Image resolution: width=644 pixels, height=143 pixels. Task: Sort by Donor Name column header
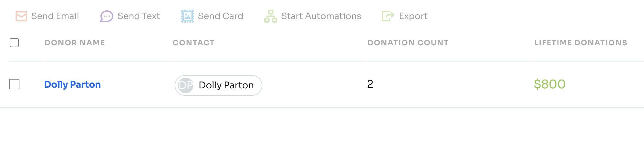click(75, 43)
